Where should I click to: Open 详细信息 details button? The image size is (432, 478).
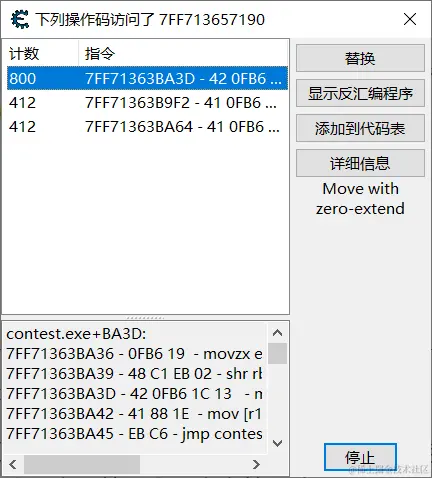coord(360,163)
